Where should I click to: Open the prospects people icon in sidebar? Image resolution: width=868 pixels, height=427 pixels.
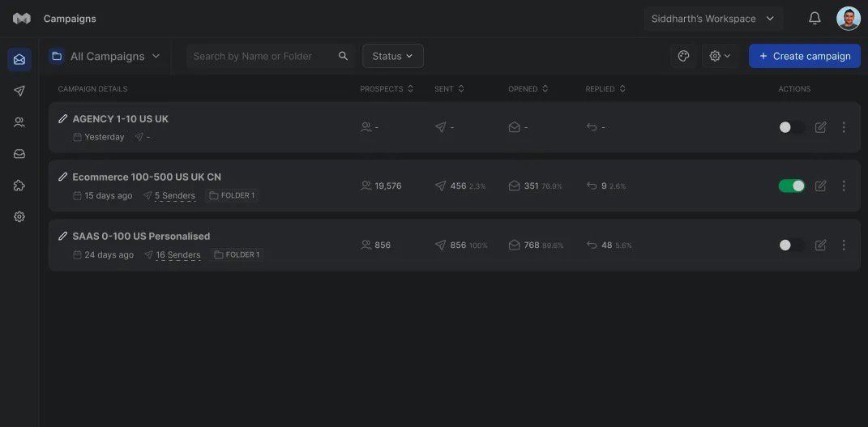[x=19, y=122]
